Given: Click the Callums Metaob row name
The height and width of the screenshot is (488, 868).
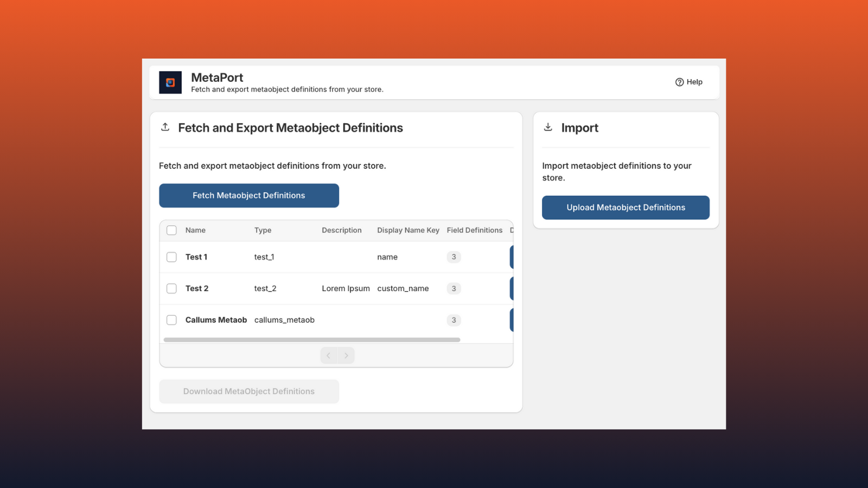Looking at the screenshot, I should (x=216, y=320).
